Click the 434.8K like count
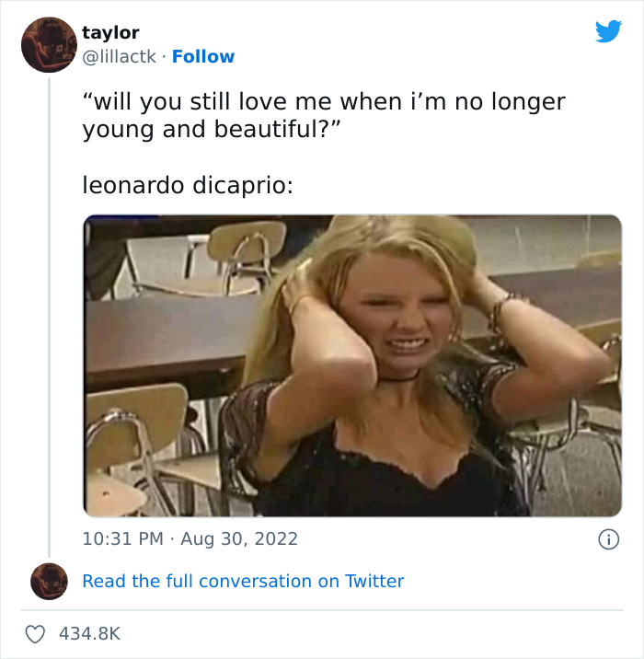The image size is (644, 659). coord(89,634)
